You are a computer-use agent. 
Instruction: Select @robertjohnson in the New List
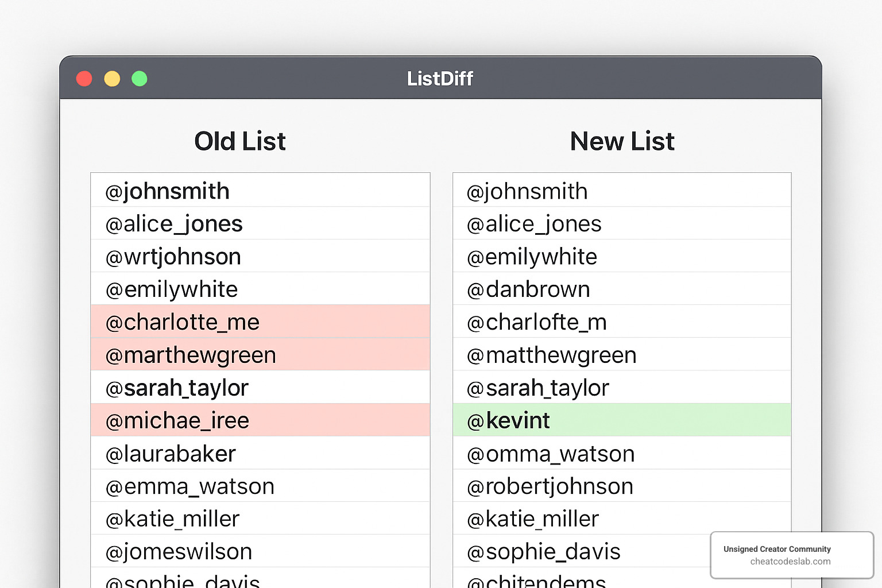tap(548, 486)
